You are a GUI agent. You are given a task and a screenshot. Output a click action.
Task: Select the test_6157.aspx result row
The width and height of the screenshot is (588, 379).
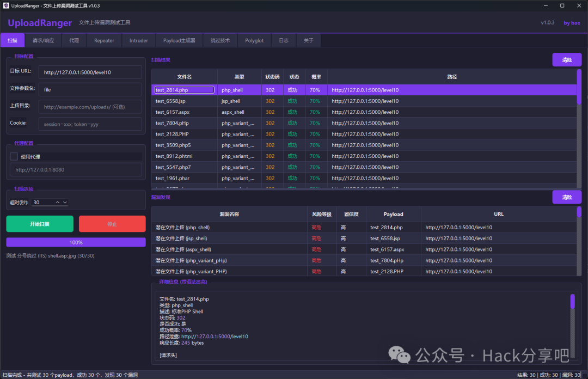(364, 112)
